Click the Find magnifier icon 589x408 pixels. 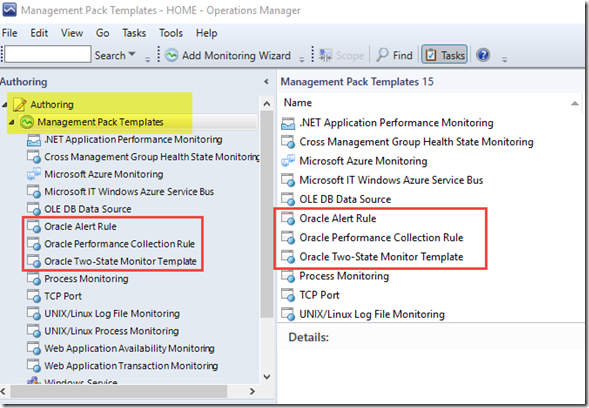382,55
